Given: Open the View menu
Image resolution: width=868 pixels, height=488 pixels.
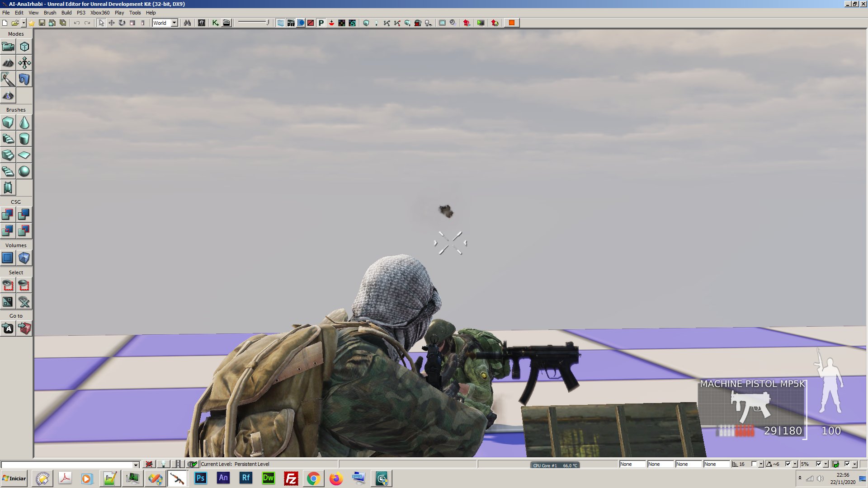Looking at the screenshot, I should point(33,13).
